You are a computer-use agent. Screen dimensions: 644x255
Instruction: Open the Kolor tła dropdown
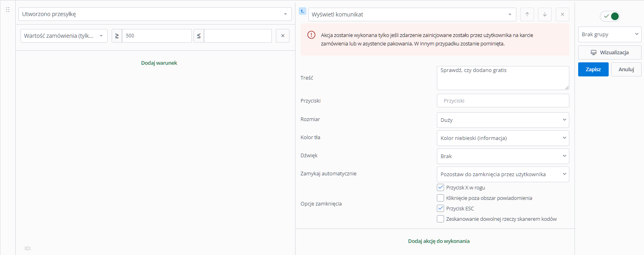click(503, 138)
